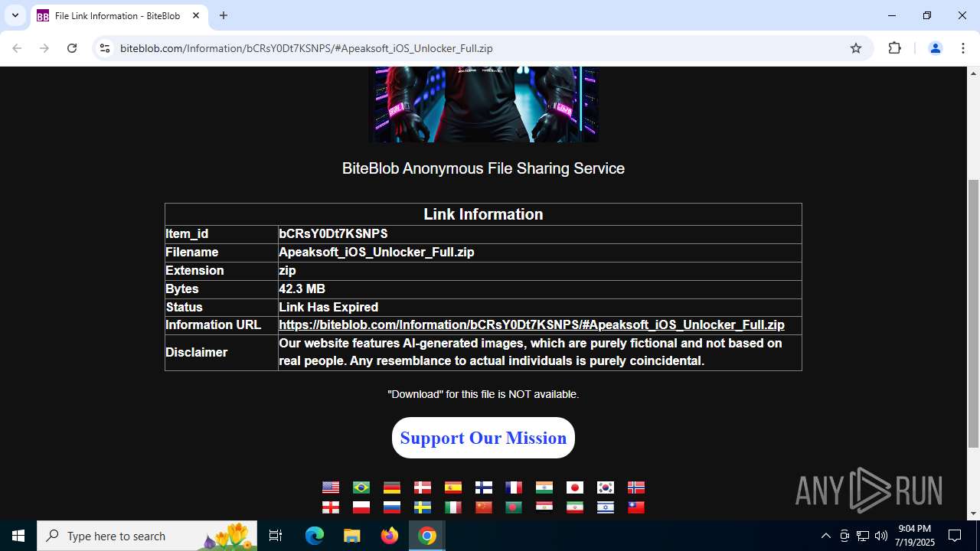This screenshot has width=980, height=551.
Task: Select the filename Apeaksoft_iOS_Unlocker_Full.zip cell
Action: (540, 253)
